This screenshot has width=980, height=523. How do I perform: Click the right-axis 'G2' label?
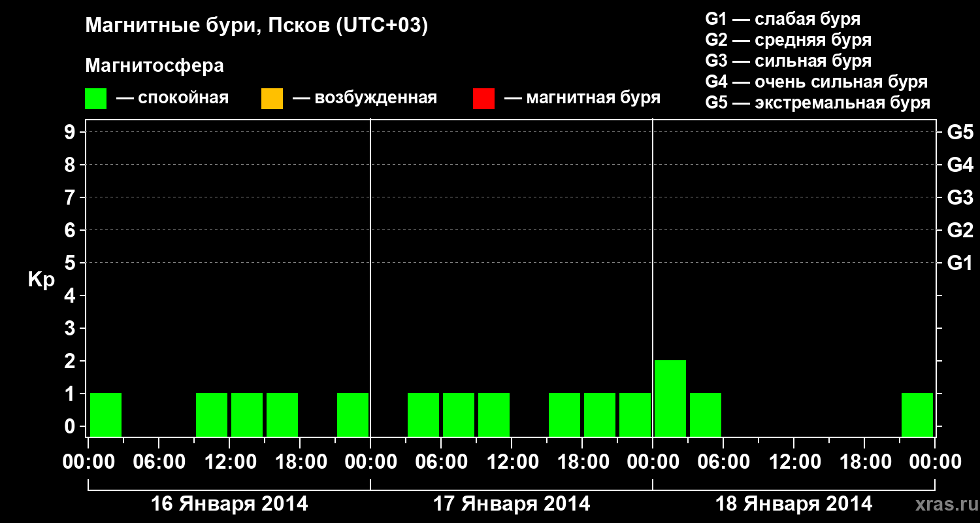960,230
